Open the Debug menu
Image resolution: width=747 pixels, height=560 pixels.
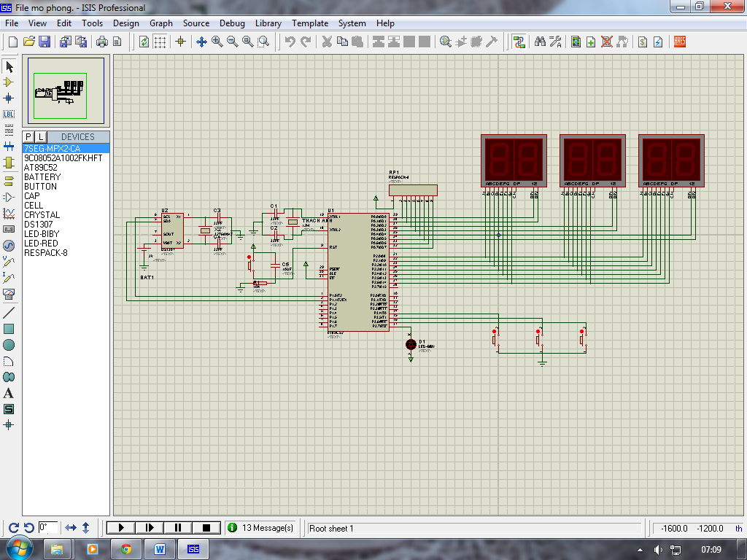tap(232, 23)
